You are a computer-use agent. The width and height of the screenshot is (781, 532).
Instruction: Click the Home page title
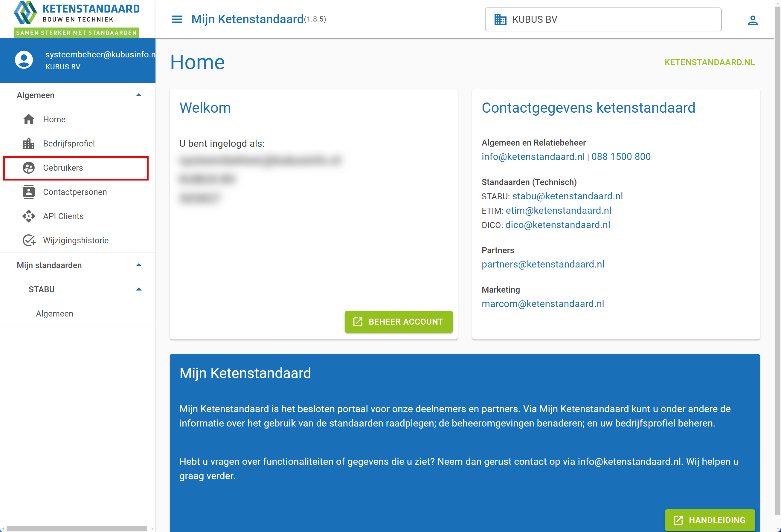coord(197,62)
